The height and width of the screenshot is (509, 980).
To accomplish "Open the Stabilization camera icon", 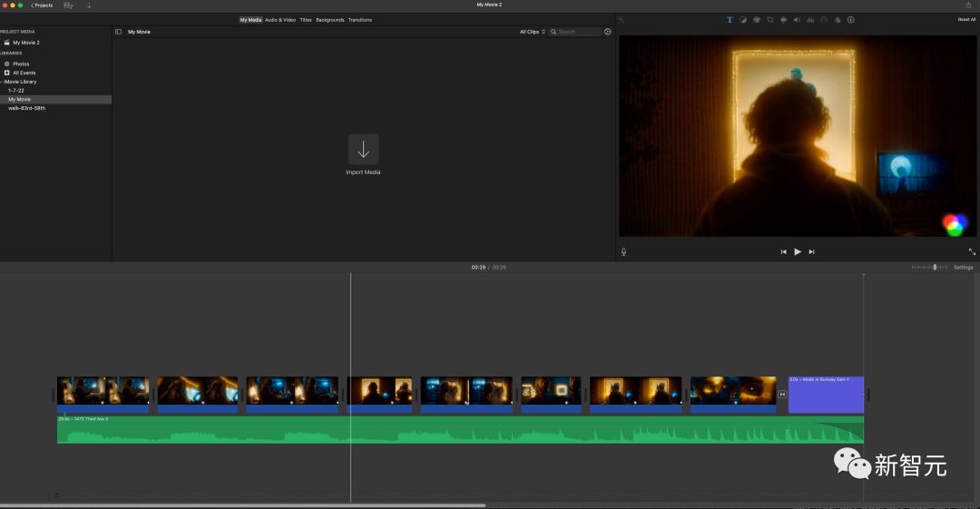I will (783, 20).
